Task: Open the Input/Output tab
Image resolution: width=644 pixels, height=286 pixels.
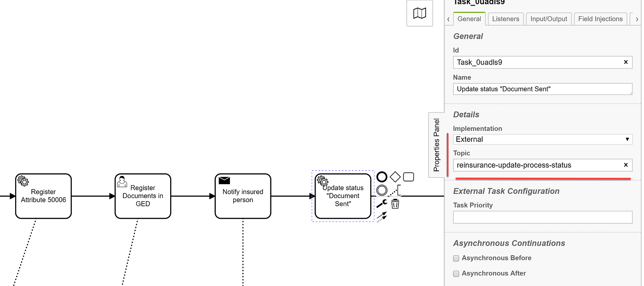Action: click(548, 19)
